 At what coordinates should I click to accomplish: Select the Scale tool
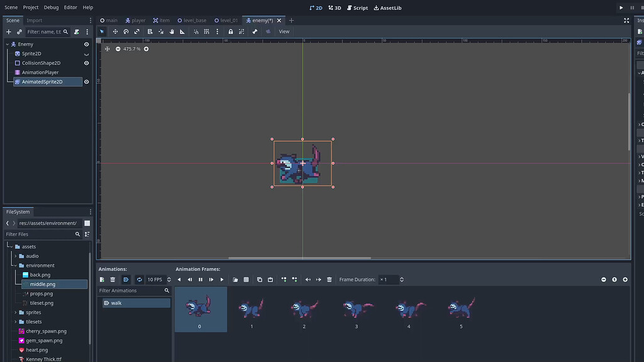pos(136,31)
